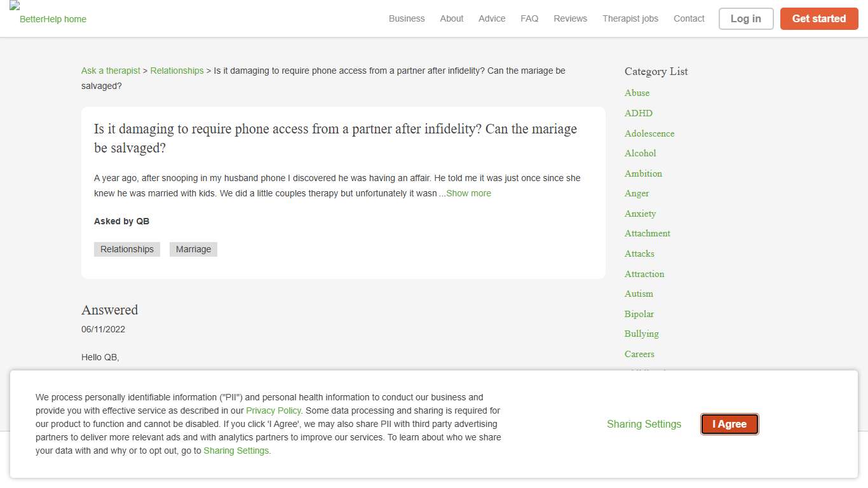This screenshot has height=488, width=868.
Task: Select the Relationships tag
Action: [x=126, y=249]
